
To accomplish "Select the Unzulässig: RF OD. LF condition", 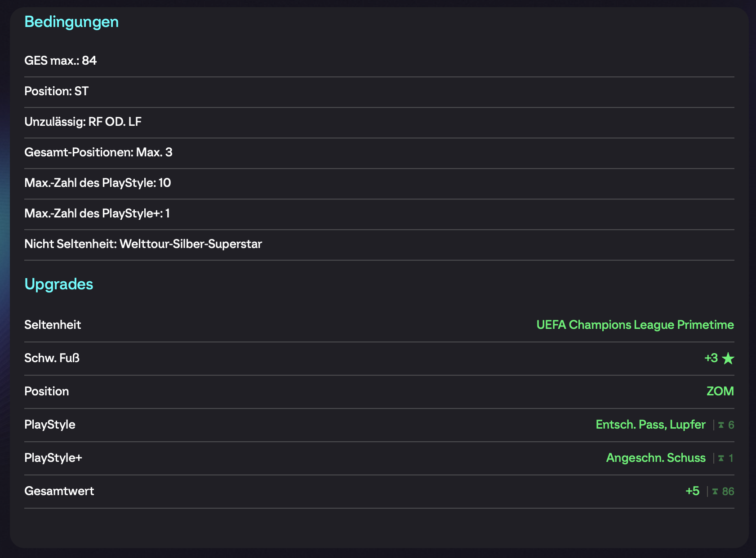I will tap(83, 122).
